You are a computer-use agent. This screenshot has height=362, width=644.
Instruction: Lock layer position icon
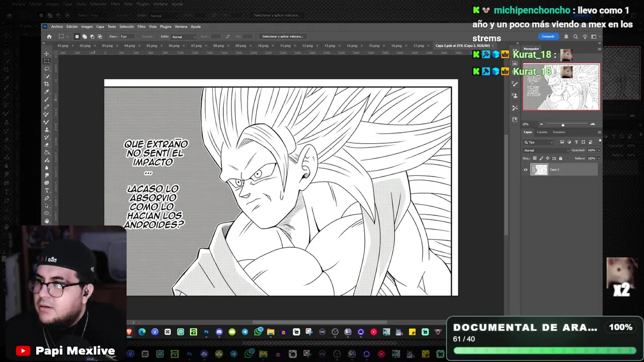point(547,158)
